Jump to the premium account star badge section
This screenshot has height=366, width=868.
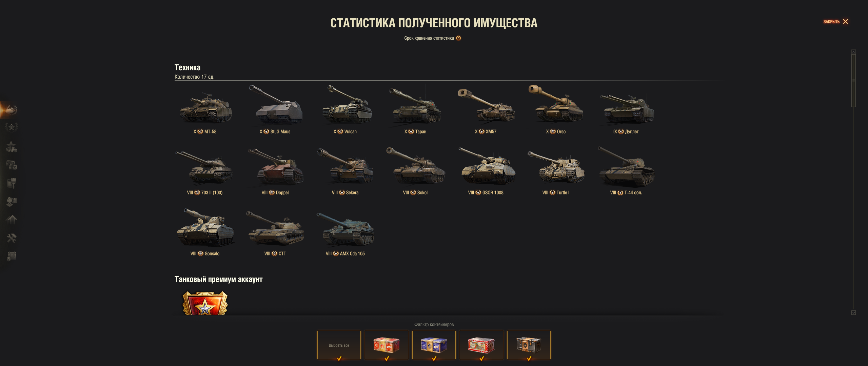[x=12, y=127]
